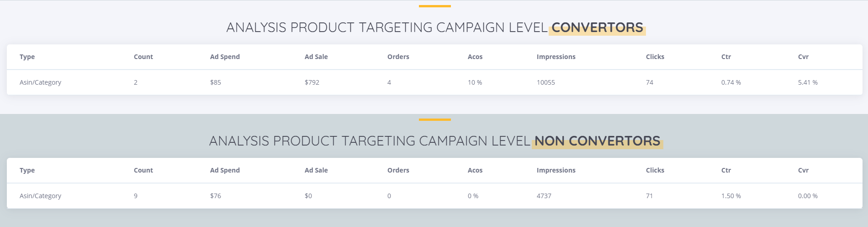Click the Convertors table Count column header
Viewport: 868px width, 227px height.
pyautogui.click(x=143, y=57)
